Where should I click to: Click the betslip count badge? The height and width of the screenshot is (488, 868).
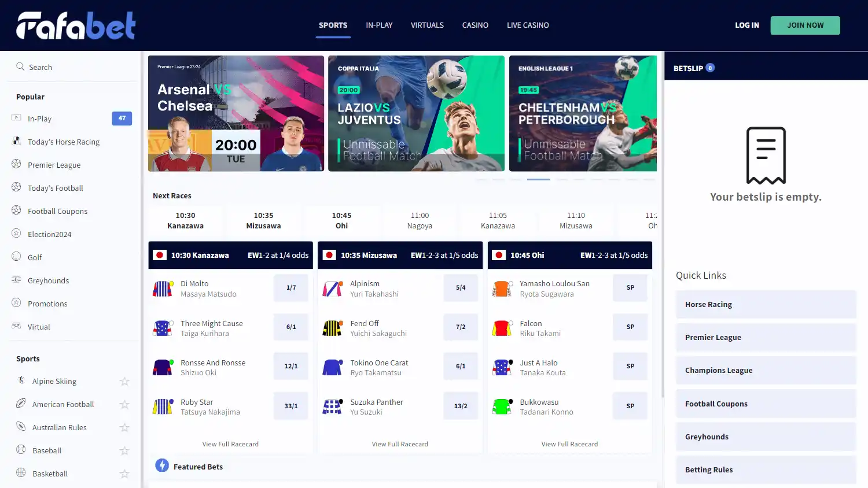(710, 68)
